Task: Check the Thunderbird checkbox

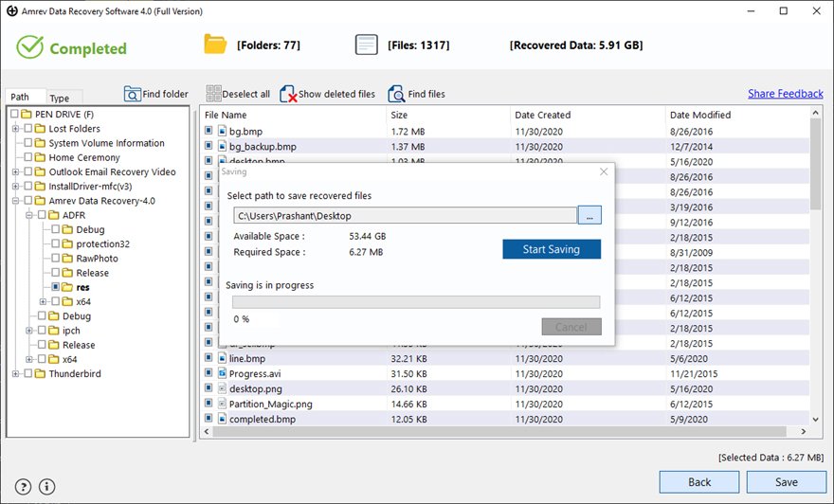Action: point(28,373)
